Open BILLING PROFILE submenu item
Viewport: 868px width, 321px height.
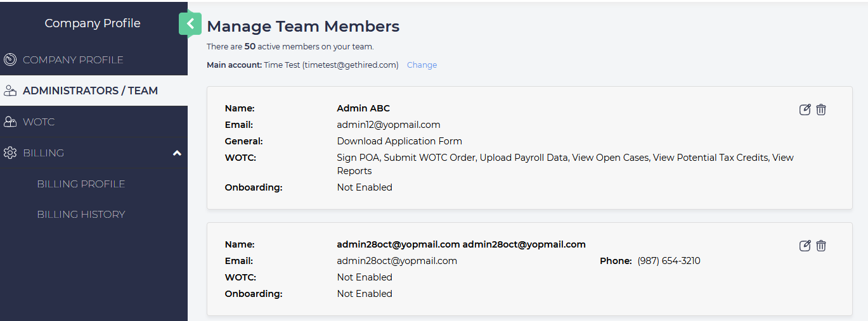[81, 184]
